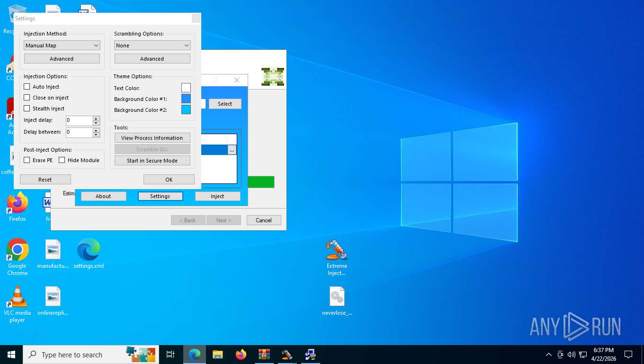This screenshot has height=364, width=644.
Task: Open File Explorer from the taskbar
Action: [218, 355]
